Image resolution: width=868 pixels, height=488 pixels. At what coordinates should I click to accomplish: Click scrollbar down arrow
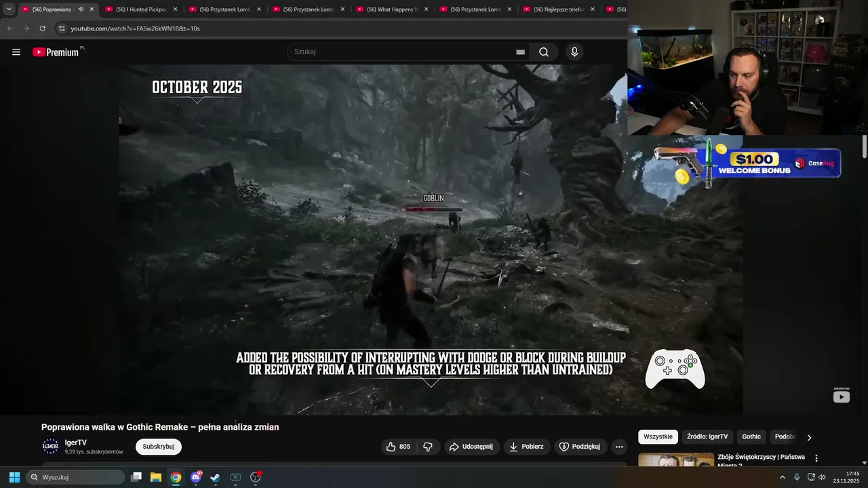tap(864, 463)
